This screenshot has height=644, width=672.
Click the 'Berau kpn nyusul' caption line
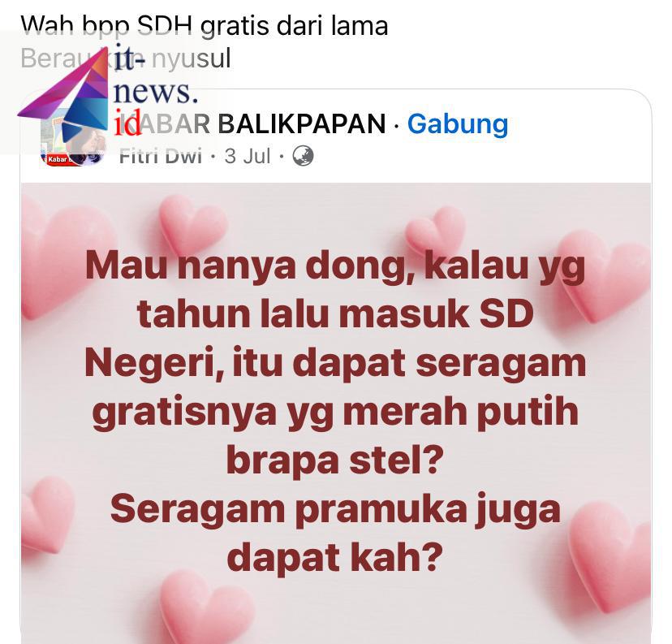(x=126, y=58)
